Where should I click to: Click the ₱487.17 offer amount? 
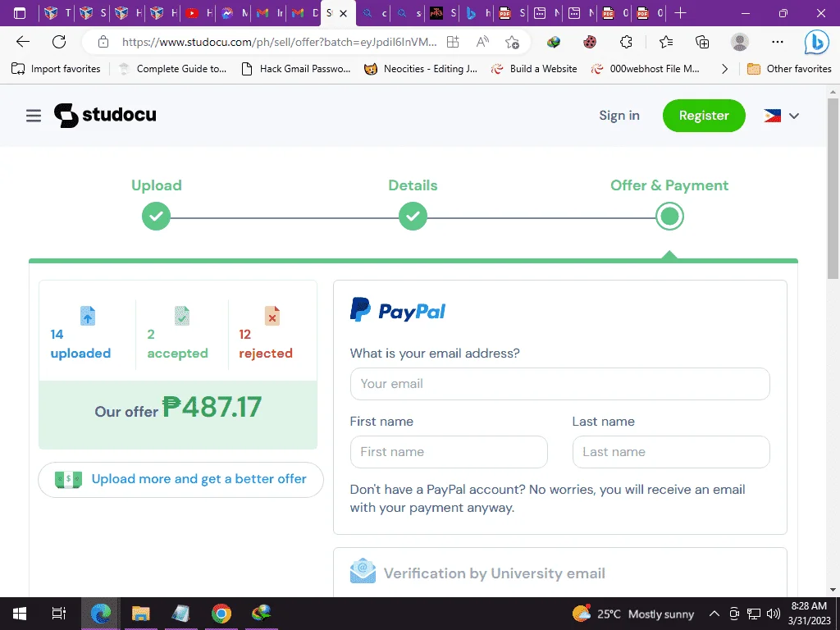point(212,407)
